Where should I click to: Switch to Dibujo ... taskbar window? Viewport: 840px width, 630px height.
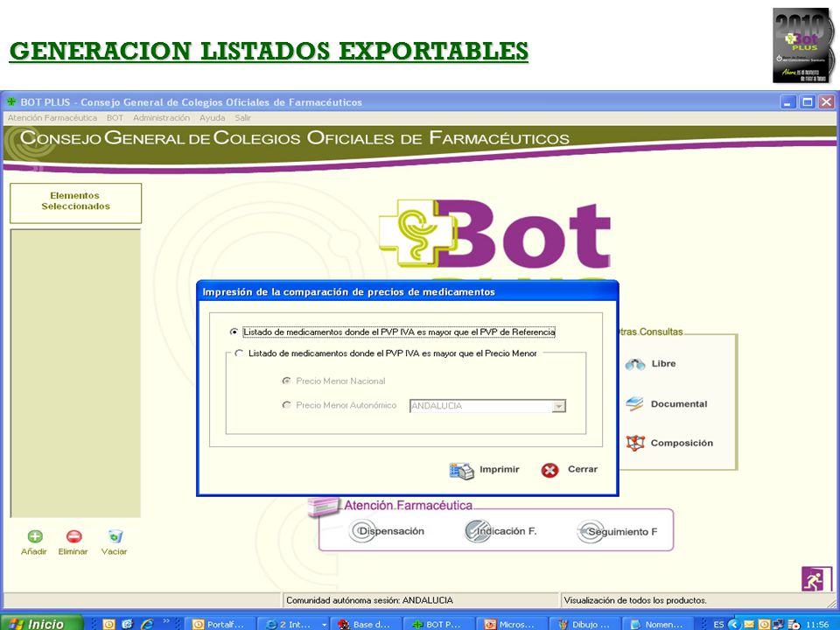pyautogui.click(x=586, y=624)
